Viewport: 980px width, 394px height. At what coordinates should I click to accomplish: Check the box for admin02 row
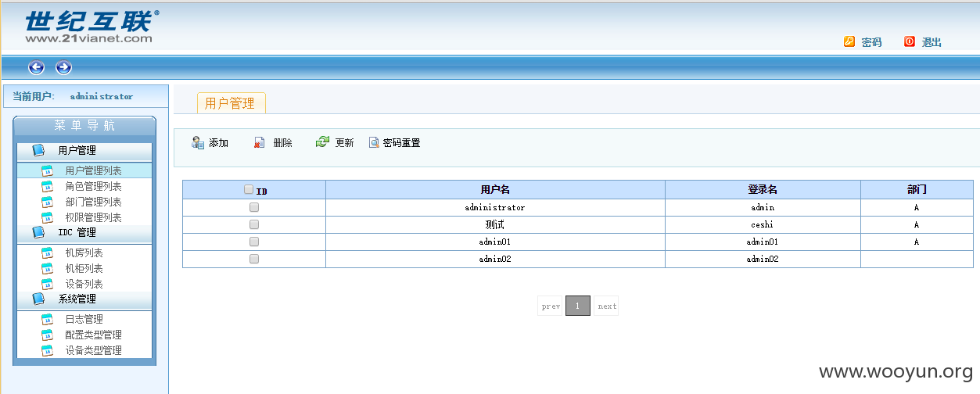[x=254, y=259]
